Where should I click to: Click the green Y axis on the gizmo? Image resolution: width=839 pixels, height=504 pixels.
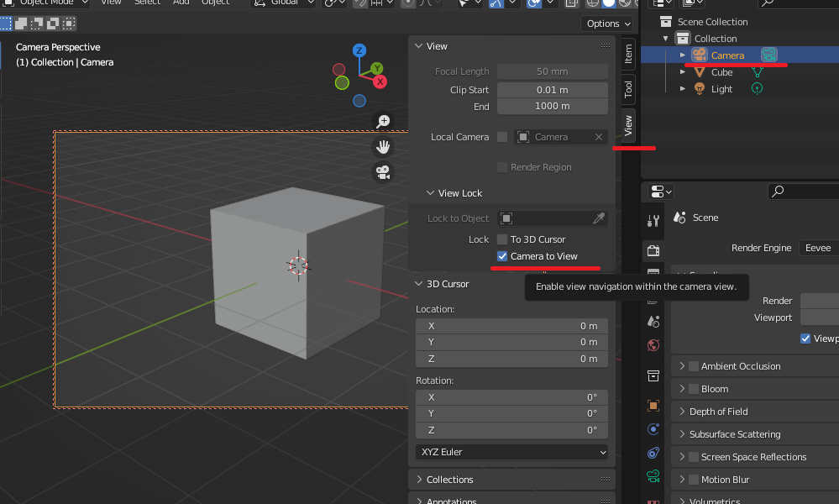pos(377,68)
